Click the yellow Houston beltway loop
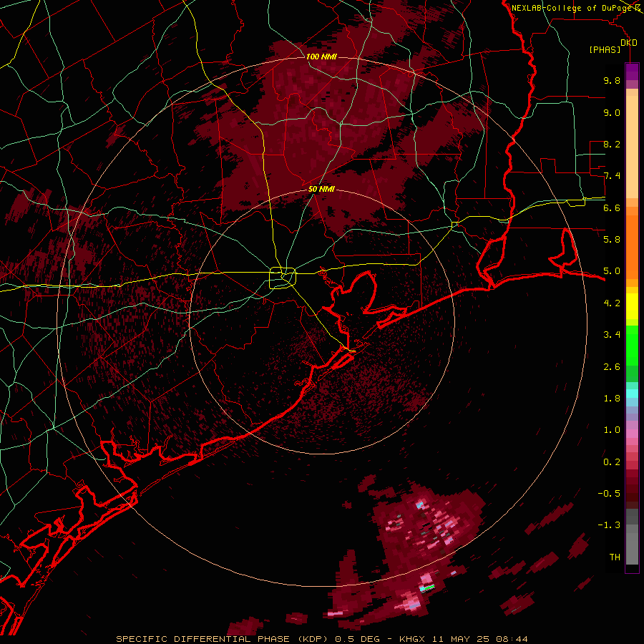This screenshot has height=644, width=644. (283, 278)
